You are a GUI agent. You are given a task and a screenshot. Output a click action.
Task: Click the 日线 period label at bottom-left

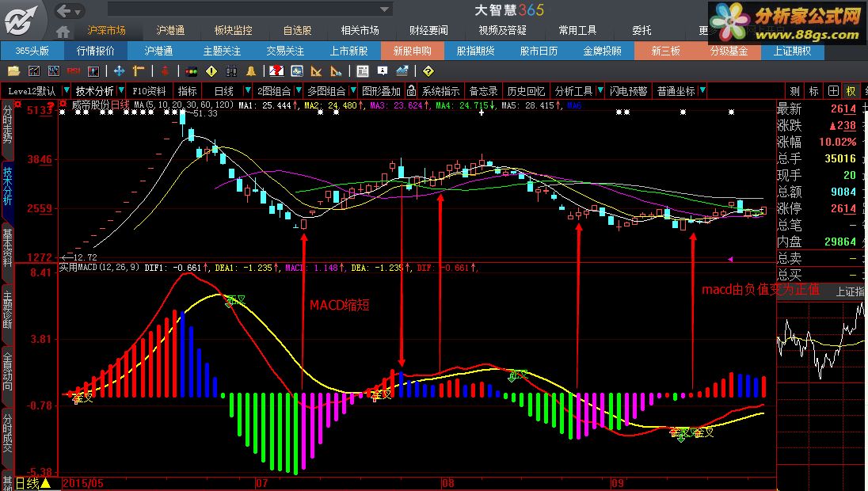(x=27, y=483)
